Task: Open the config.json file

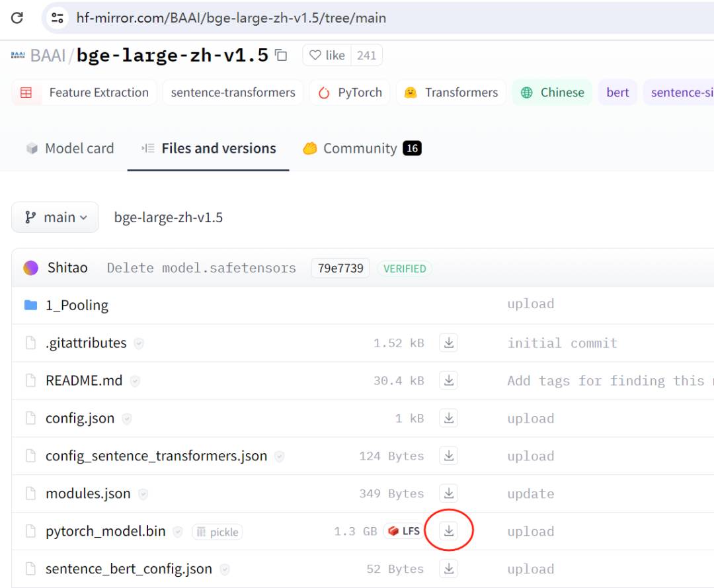Action: click(80, 419)
